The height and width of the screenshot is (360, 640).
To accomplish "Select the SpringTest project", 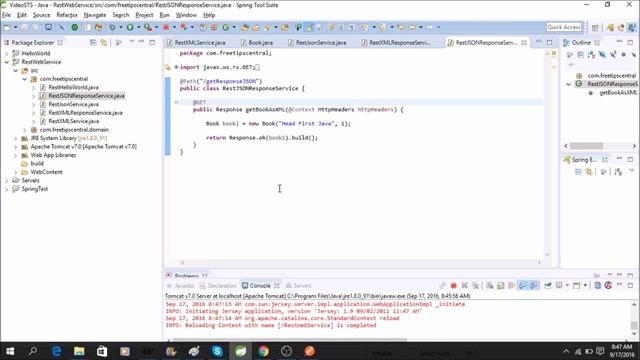I will pos(35,189).
